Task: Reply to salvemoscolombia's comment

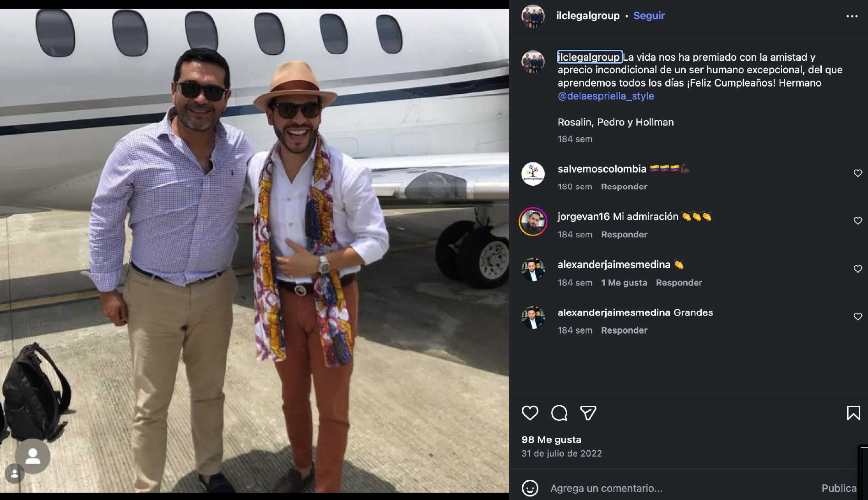Action: 624,187
